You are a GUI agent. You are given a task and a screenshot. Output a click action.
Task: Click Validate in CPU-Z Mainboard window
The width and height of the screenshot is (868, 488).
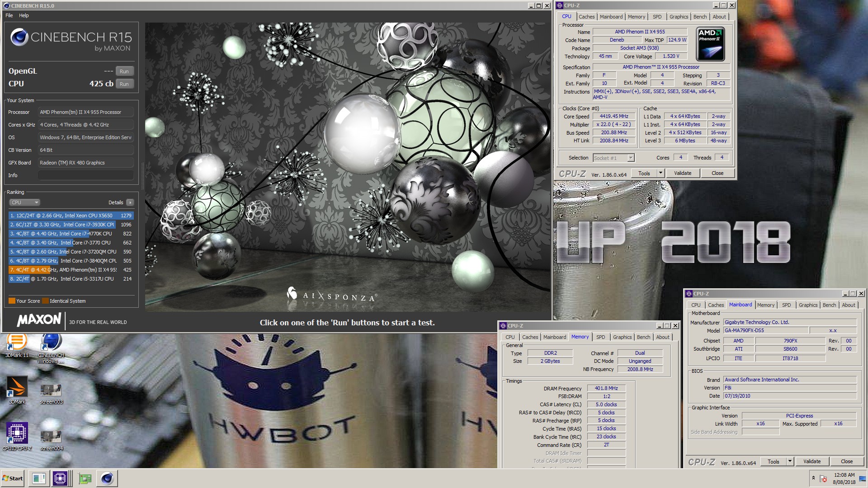click(812, 461)
